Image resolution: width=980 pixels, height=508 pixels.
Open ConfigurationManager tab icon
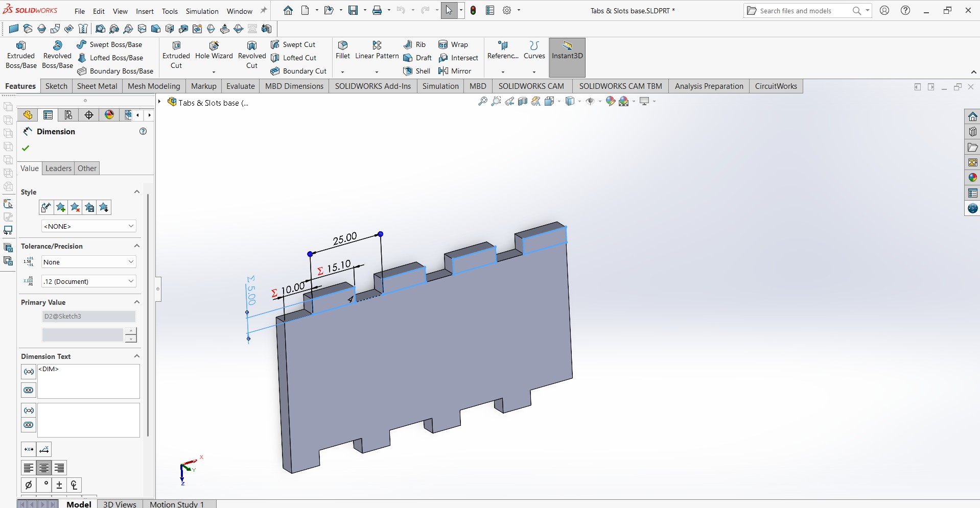coord(68,115)
